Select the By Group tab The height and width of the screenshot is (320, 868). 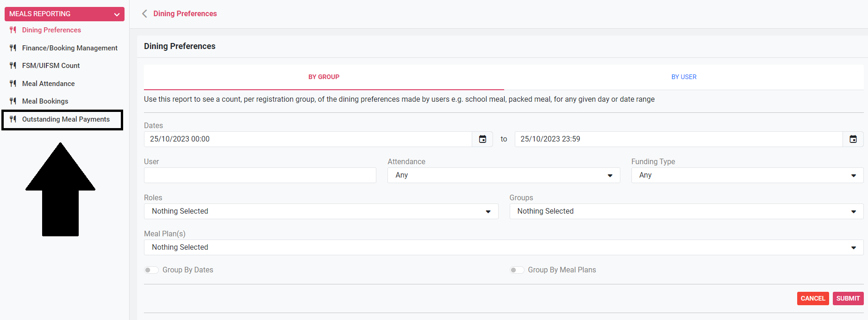pos(324,77)
